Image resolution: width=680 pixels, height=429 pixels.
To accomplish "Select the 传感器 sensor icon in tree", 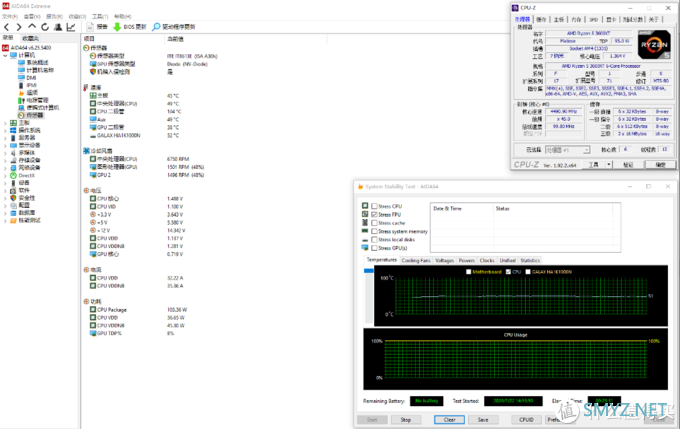I will pos(21,115).
